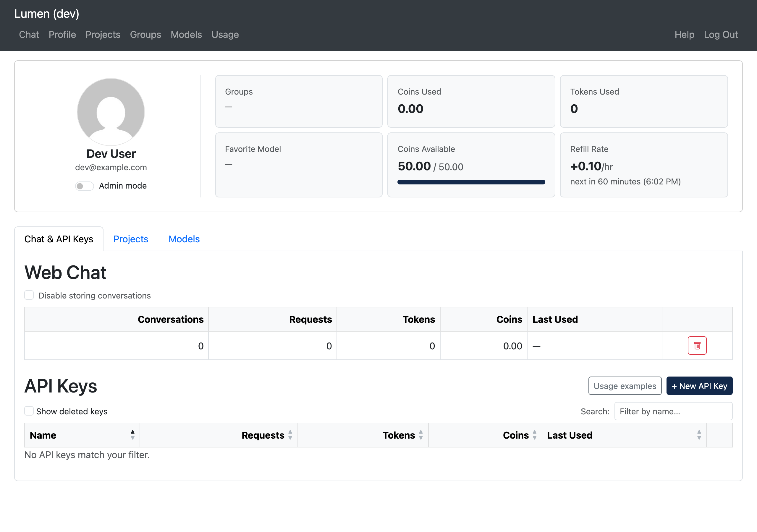Click the 50.00 coins available value

(x=414, y=166)
